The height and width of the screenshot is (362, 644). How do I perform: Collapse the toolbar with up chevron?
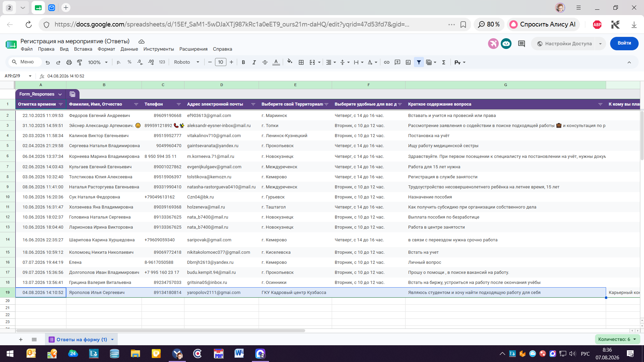pos(629,62)
